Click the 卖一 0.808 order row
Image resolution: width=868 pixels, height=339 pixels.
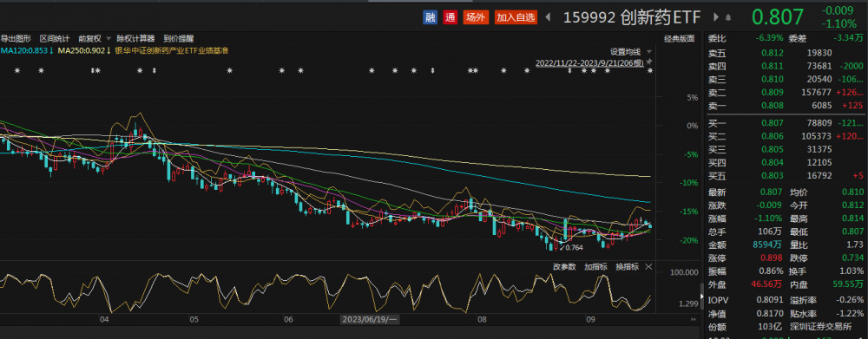pos(786,106)
